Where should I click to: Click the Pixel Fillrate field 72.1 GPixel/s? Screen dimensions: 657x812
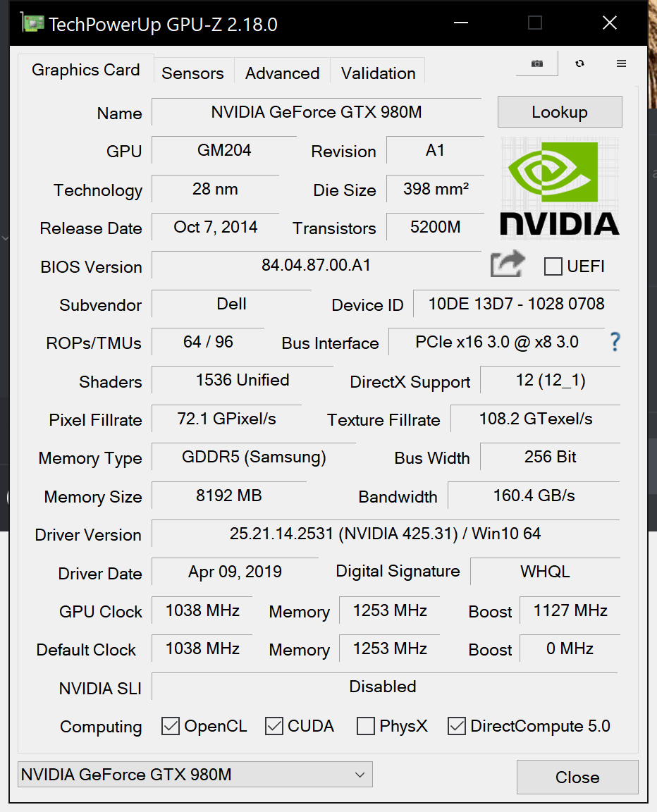227,419
